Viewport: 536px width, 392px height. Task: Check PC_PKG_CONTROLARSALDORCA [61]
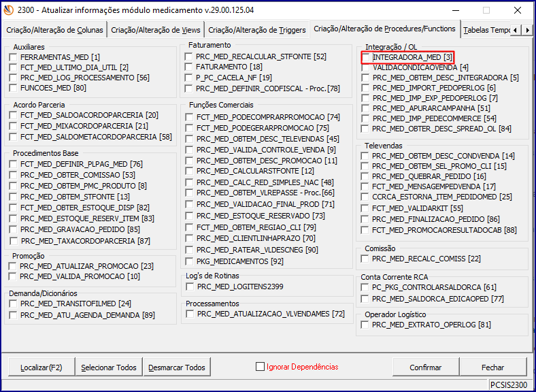click(365, 287)
